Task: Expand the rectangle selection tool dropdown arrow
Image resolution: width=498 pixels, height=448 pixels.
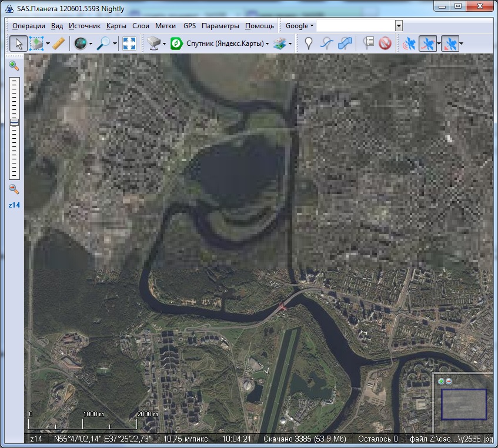Action: point(47,44)
